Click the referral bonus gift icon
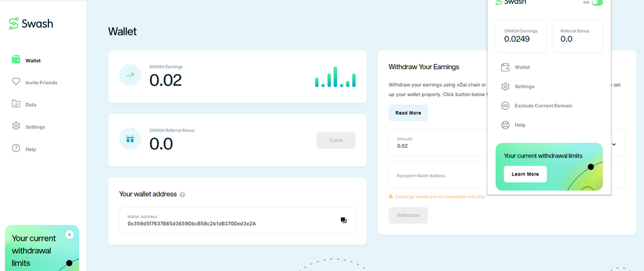 pyautogui.click(x=130, y=139)
